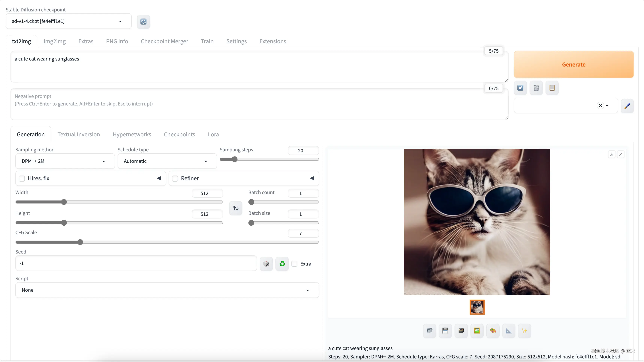Click the clipboard apply-styles icon
The width and height of the screenshot is (644, 362).
coord(552,88)
